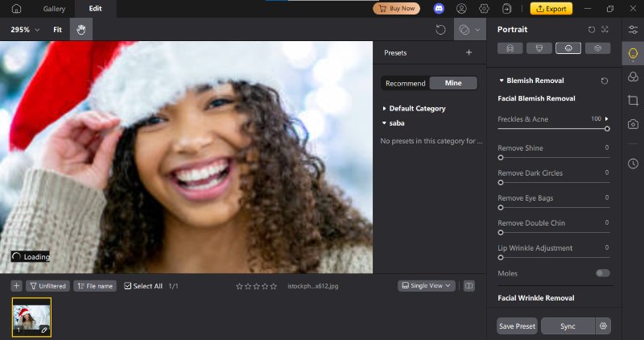Reset the Blemish Removal section
The height and width of the screenshot is (340, 644).
pyautogui.click(x=605, y=81)
